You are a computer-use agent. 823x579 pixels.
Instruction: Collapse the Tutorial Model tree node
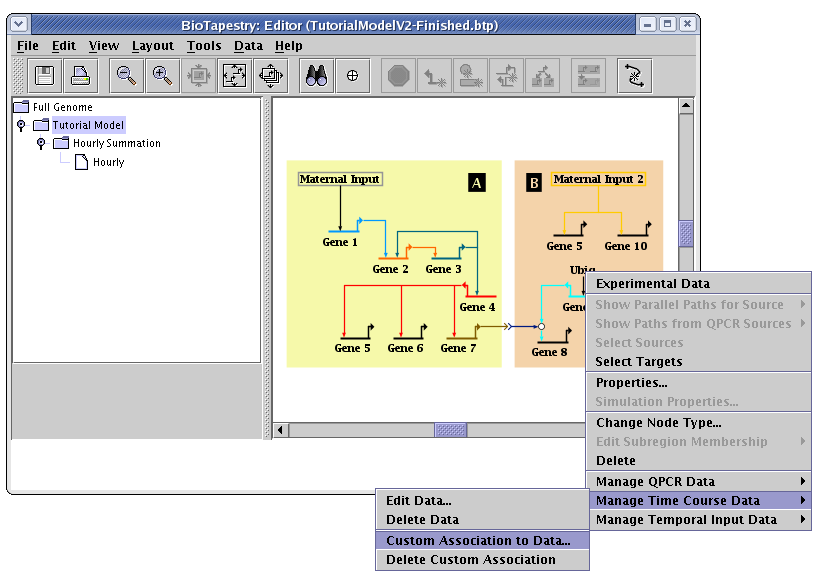pyautogui.click(x=21, y=126)
